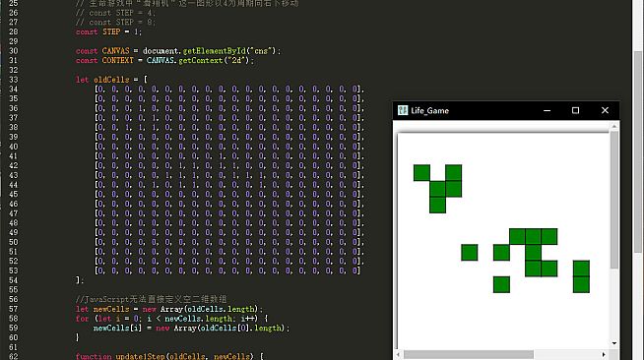
Task: Click line number 54 in the gutter
Action: click(14, 280)
